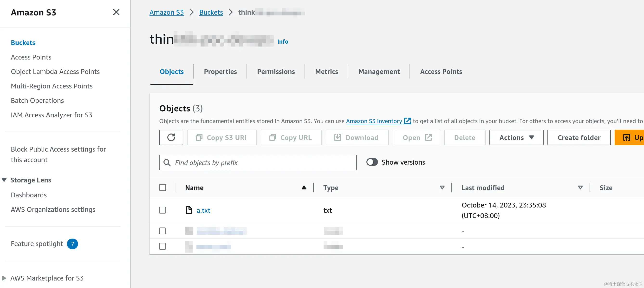This screenshot has width=644, height=288.
Task: Open the Properties tab
Action: coord(220,72)
